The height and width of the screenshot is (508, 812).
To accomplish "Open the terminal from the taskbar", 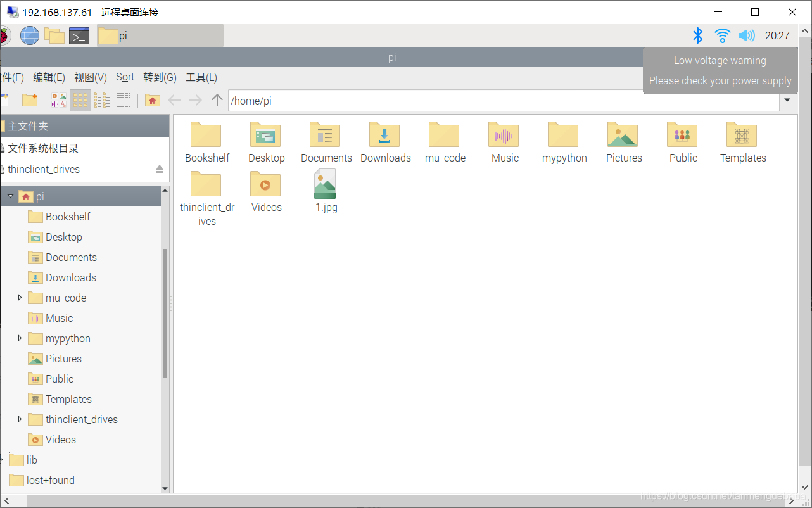I will [79, 36].
